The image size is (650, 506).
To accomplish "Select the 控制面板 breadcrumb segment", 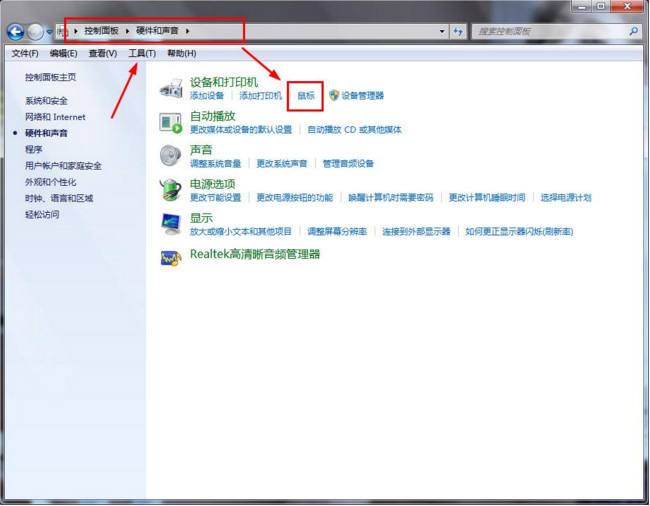I will click(x=102, y=31).
